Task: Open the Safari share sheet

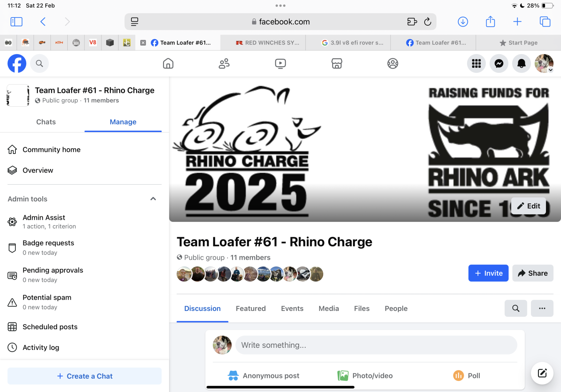Action: (x=490, y=21)
